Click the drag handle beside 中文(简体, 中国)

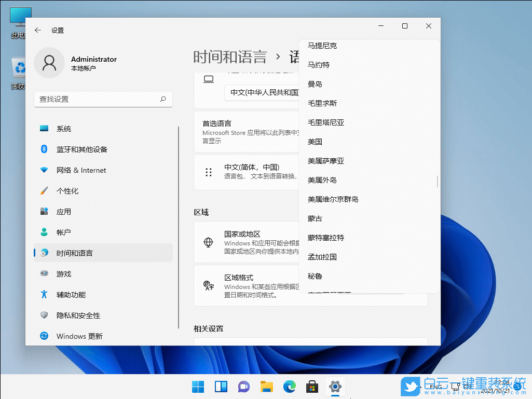coord(209,172)
